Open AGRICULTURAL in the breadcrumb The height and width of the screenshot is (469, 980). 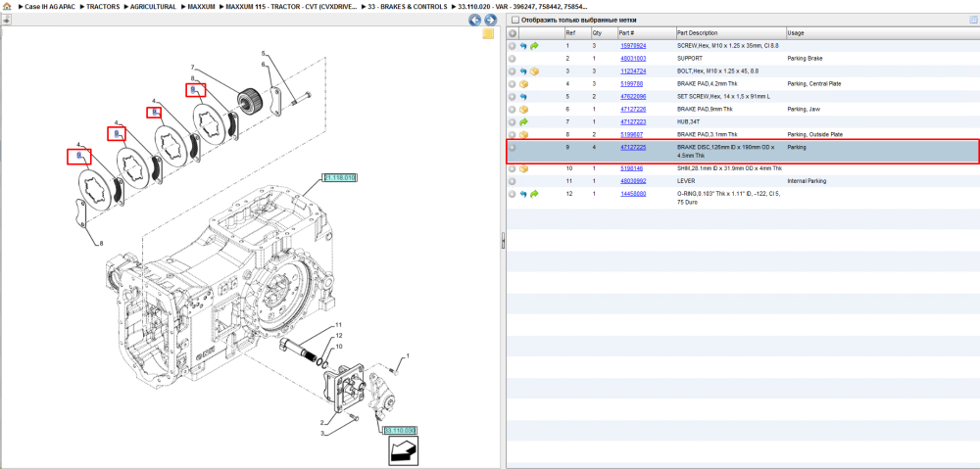pyautogui.click(x=153, y=6)
